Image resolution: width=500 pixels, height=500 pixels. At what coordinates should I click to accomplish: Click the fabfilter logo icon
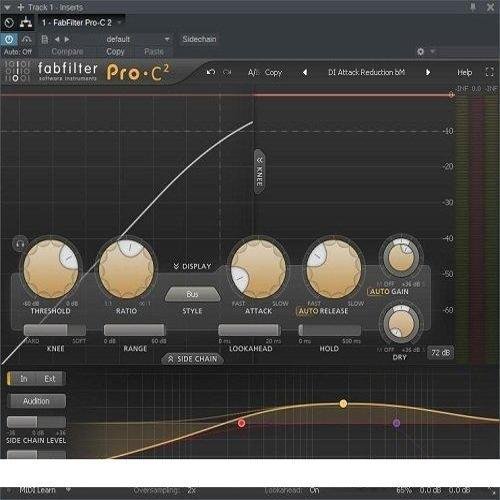(x=16, y=71)
